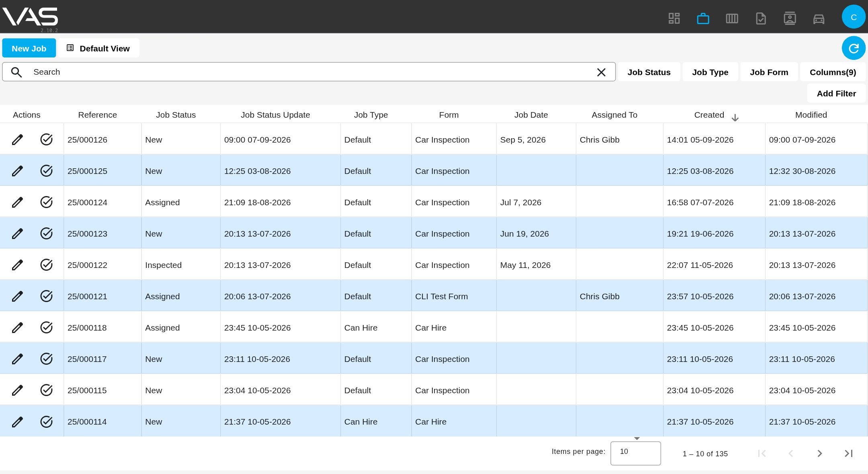
Task: Go to the previous page
Action: pyautogui.click(x=790, y=454)
